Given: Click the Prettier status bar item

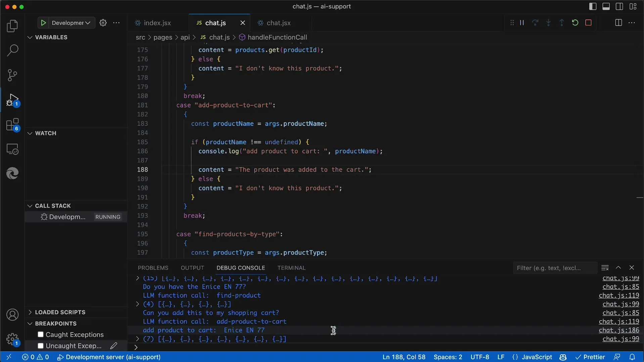Looking at the screenshot, I should pyautogui.click(x=590, y=357).
